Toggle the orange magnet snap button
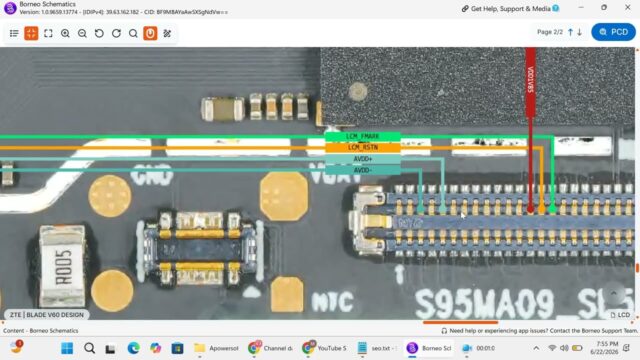 click(150, 33)
